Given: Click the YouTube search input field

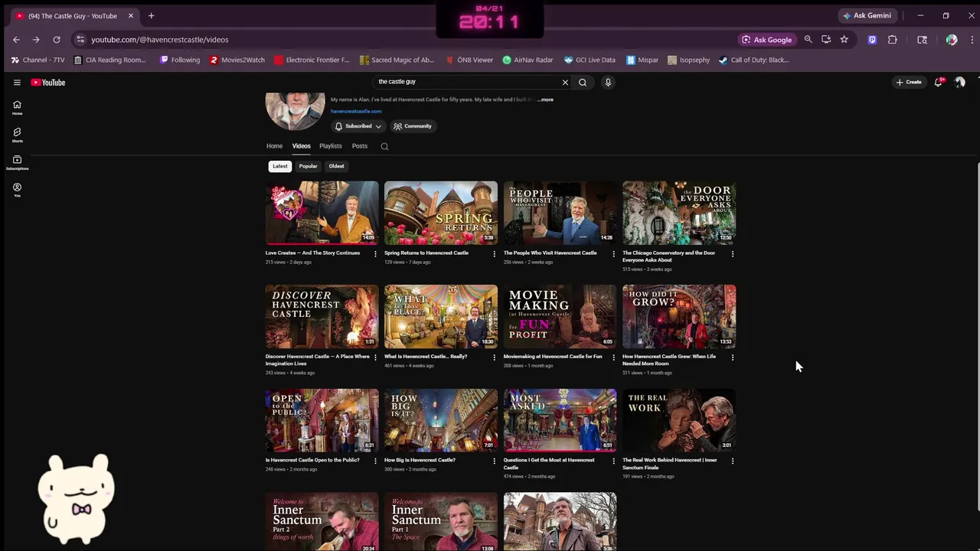Looking at the screenshot, I should pos(467,83).
